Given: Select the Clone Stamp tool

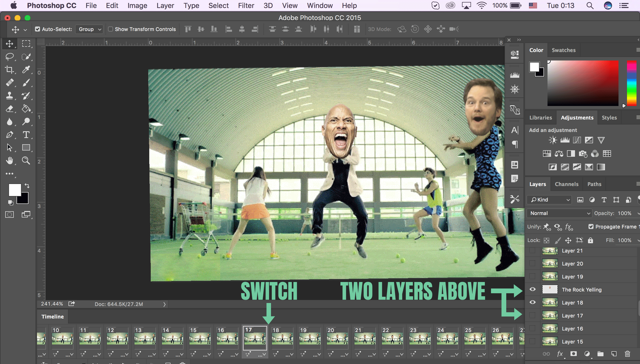Looking at the screenshot, I should 9,96.
